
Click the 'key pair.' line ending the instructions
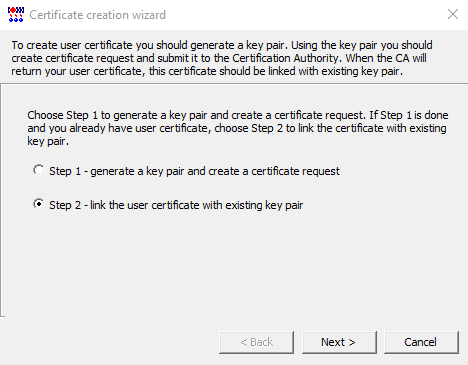pyautogui.click(x=48, y=141)
